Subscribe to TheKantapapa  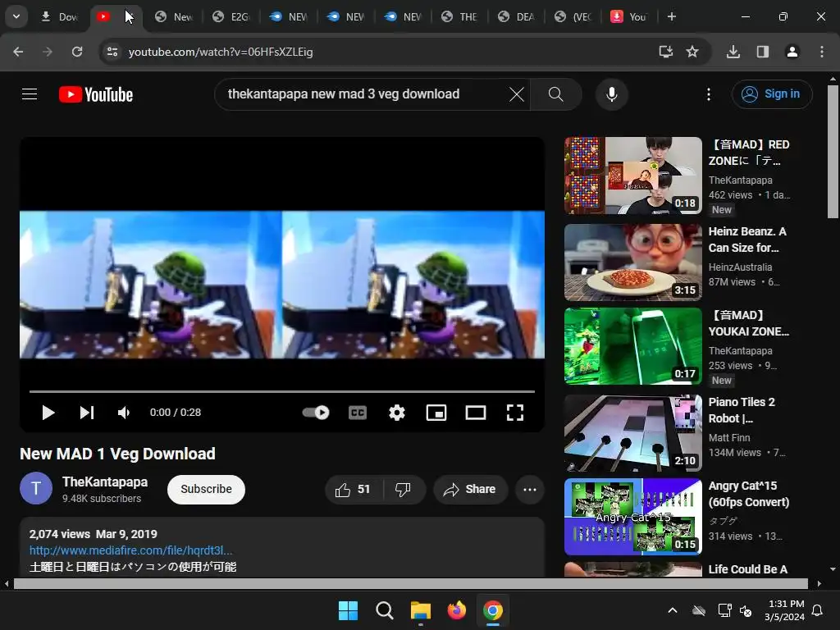point(206,489)
